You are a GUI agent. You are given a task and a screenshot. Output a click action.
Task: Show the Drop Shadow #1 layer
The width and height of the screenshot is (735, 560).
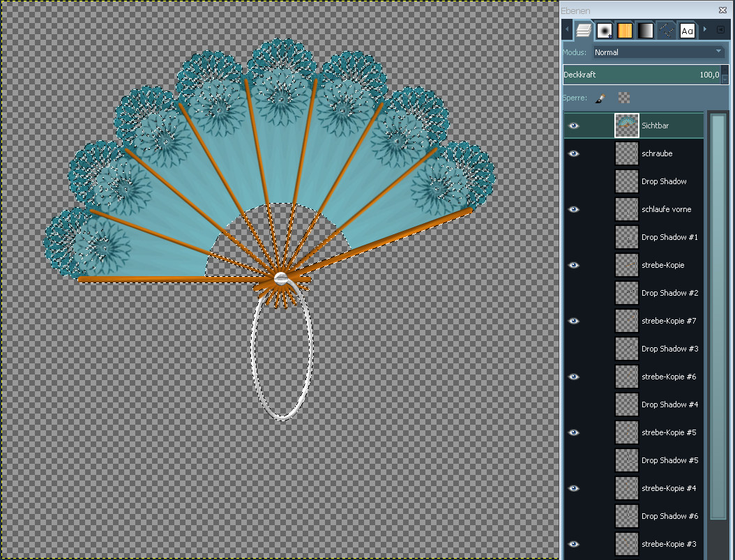[574, 238]
